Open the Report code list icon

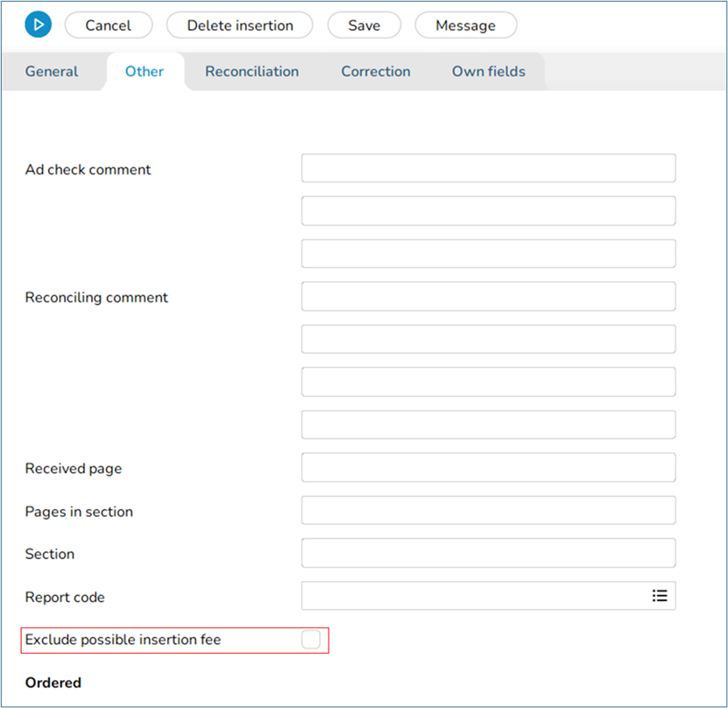point(660,596)
